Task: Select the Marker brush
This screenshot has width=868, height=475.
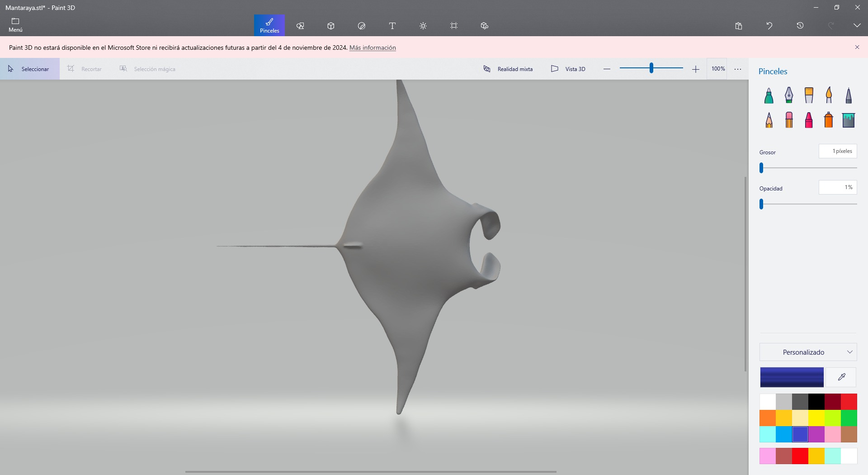Action: pos(769,95)
